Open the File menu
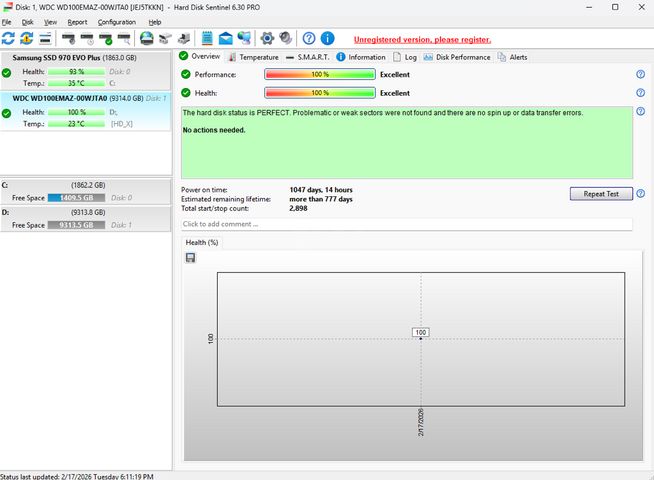The height and width of the screenshot is (480, 654). [6, 22]
